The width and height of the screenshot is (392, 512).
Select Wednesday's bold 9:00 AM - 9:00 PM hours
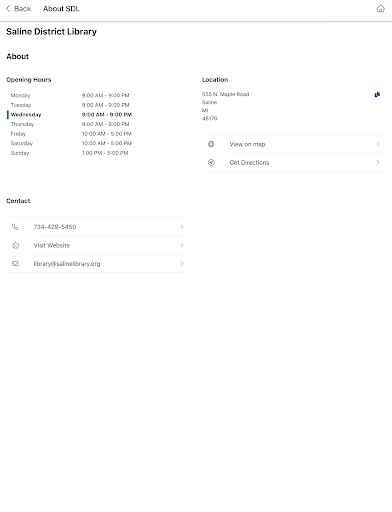(x=107, y=115)
